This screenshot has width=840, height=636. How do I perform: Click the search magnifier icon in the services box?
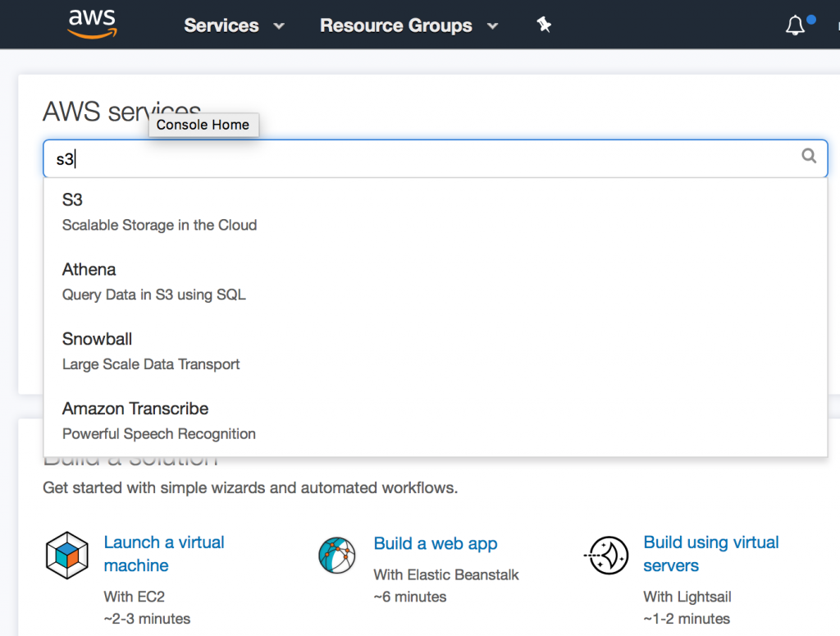click(x=809, y=156)
